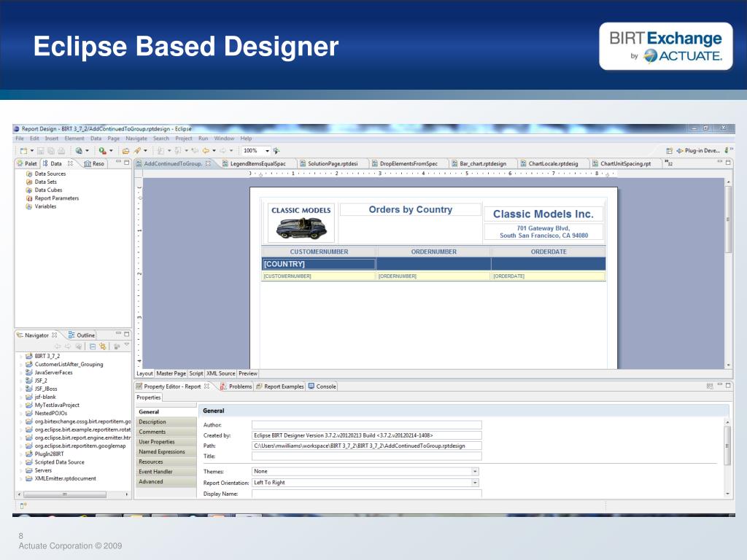Screen dimensions: 747x560
Task: Expand the CustomerListAfter_Grouping project
Action: (x=21, y=365)
